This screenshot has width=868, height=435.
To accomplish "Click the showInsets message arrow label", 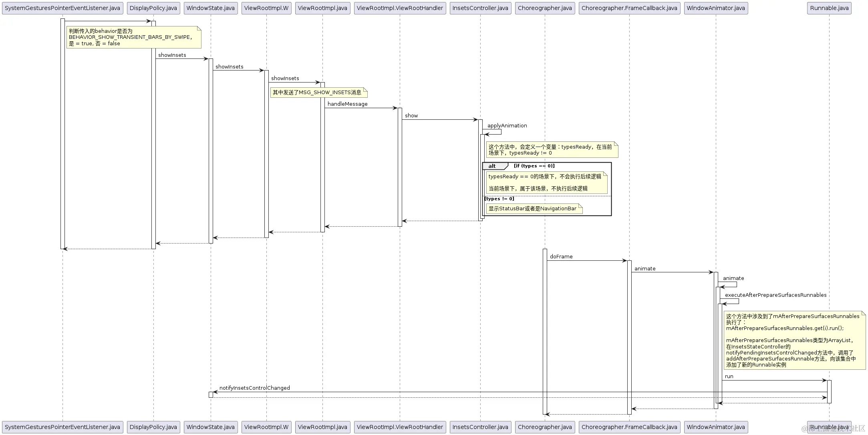I will coord(172,55).
